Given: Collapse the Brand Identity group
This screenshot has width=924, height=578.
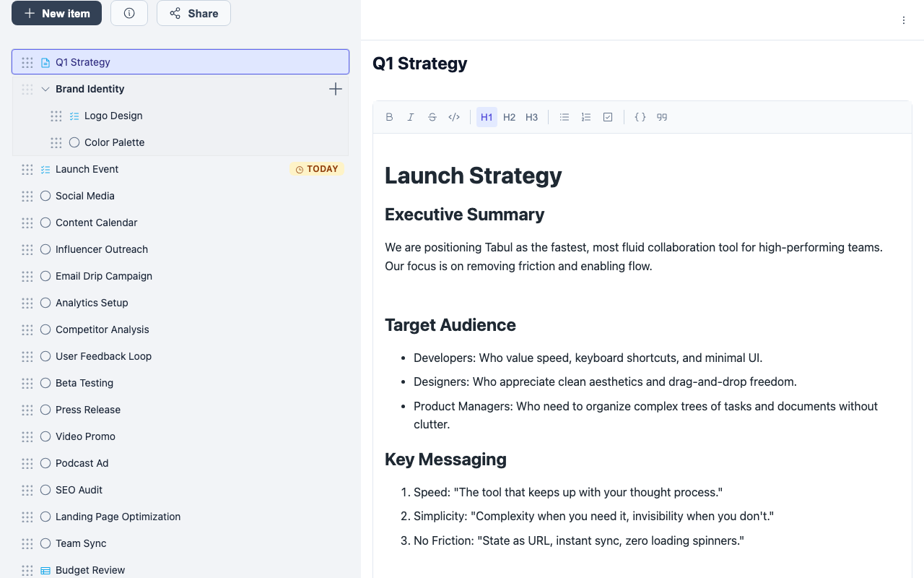Looking at the screenshot, I should [x=45, y=89].
